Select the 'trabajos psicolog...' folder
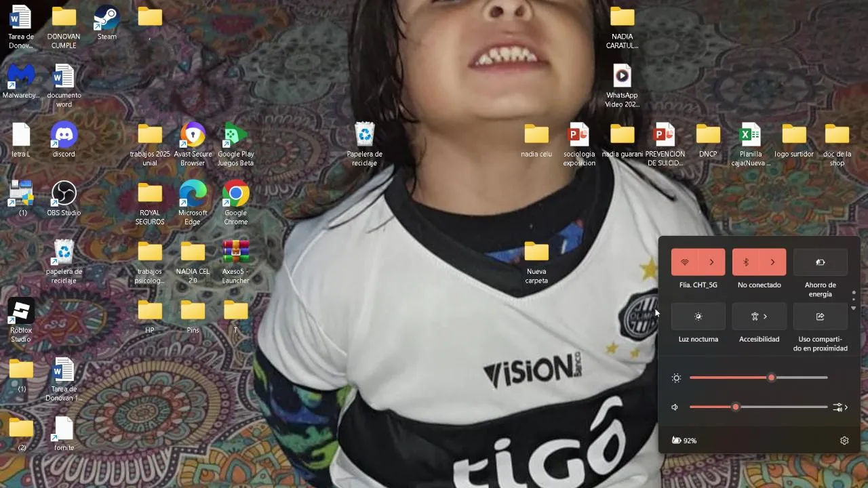The height and width of the screenshot is (488, 868). [150, 262]
